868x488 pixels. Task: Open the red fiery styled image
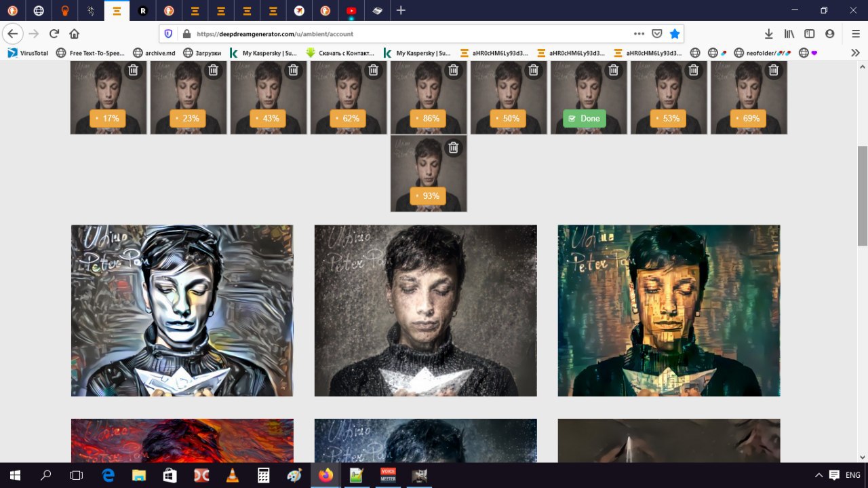pyautogui.click(x=182, y=440)
